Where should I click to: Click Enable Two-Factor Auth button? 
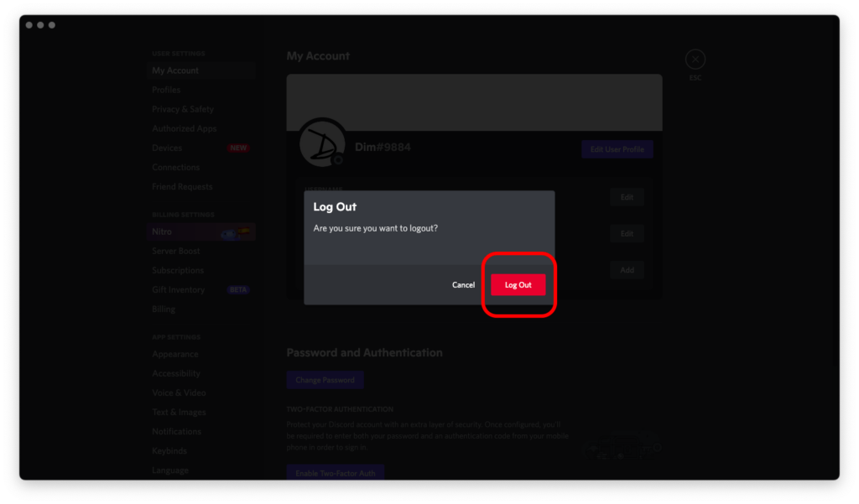[336, 472]
